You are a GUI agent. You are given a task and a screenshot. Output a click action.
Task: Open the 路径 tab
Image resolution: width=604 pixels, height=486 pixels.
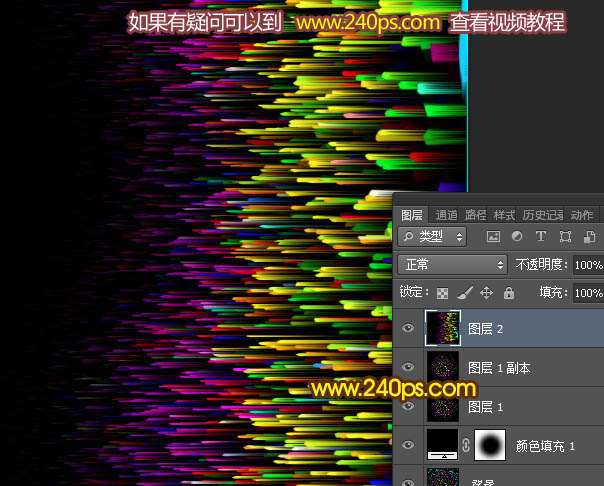click(475, 215)
